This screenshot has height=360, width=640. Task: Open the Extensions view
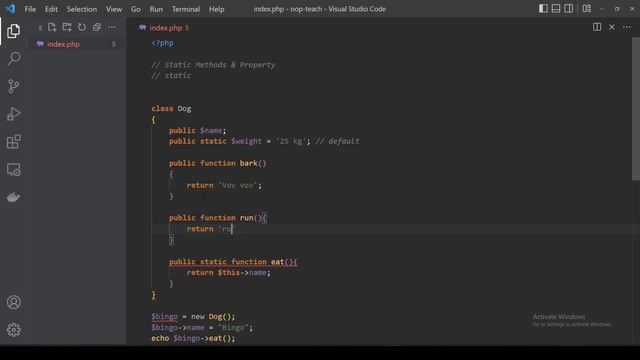click(13, 142)
